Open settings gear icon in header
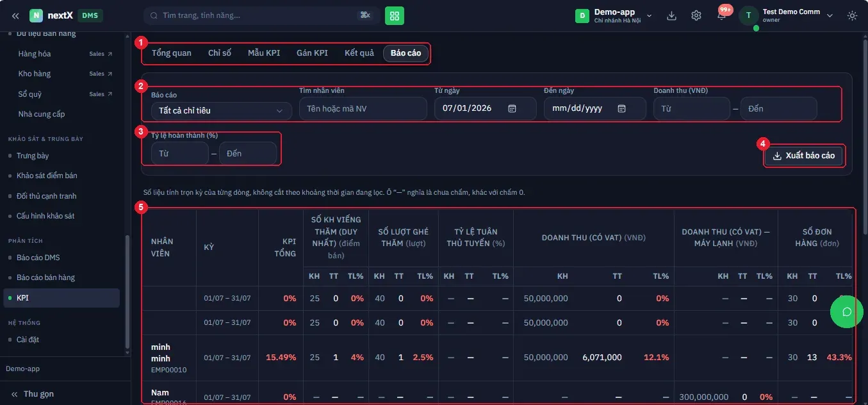 pos(696,15)
